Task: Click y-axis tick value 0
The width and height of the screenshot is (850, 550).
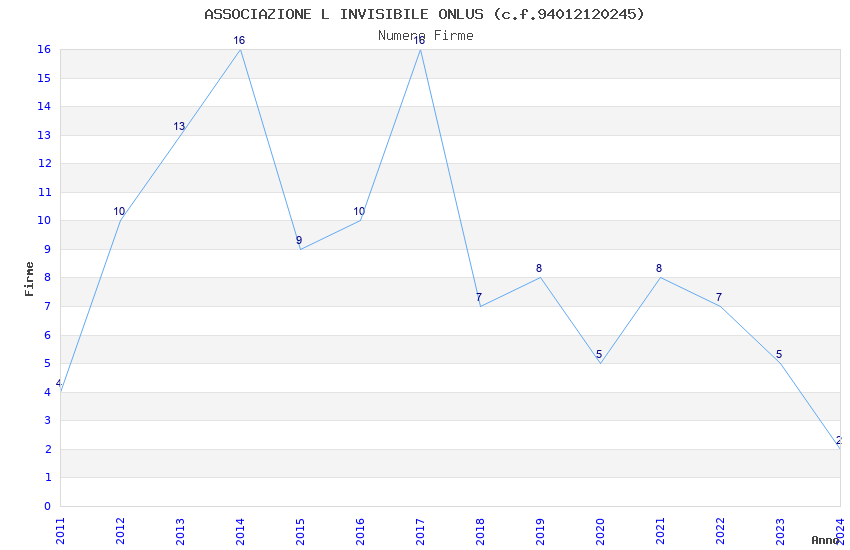Action: (x=47, y=506)
